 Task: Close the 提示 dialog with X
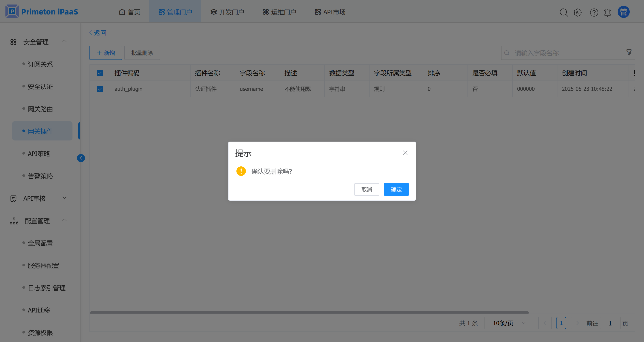point(405,153)
